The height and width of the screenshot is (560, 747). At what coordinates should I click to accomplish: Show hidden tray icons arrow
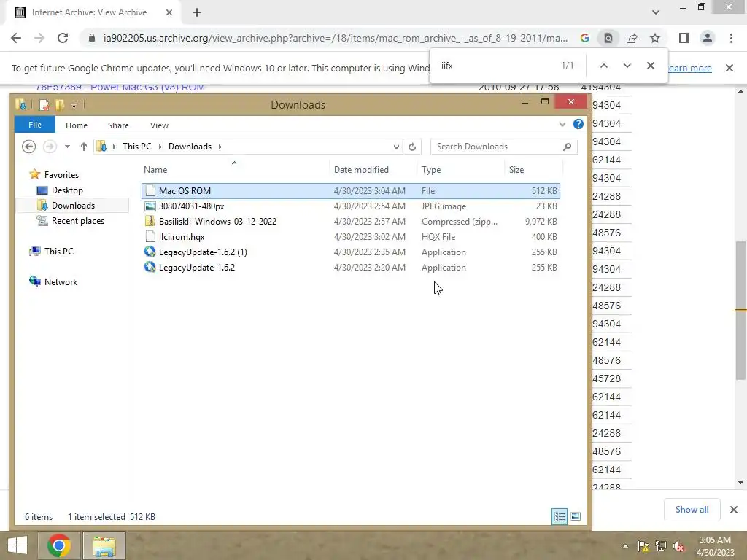(625, 546)
